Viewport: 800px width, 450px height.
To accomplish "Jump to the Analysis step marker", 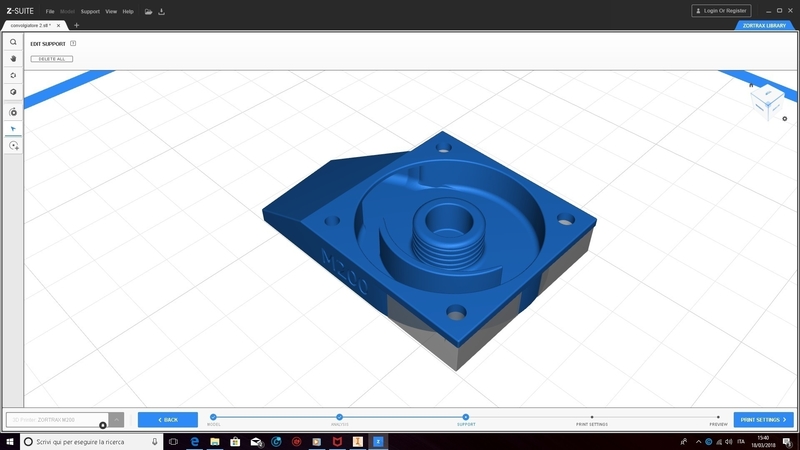I will coord(339,417).
